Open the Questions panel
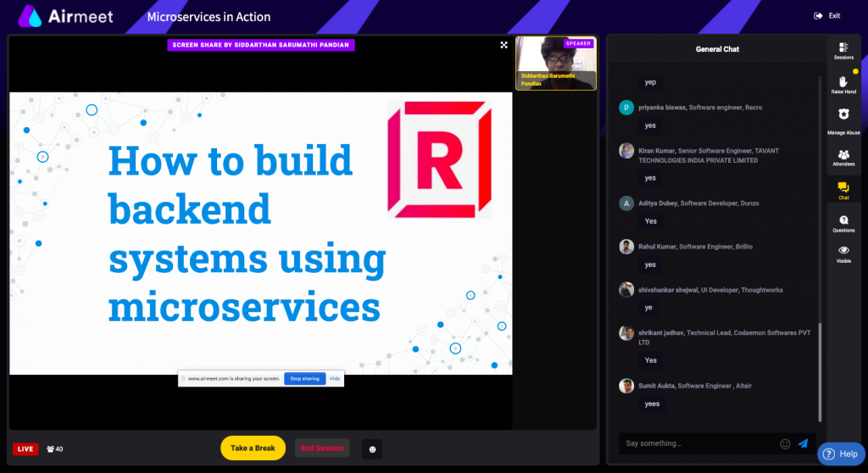This screenshot has height=473, width=868. pyautogui.click(x=843, y=224)
